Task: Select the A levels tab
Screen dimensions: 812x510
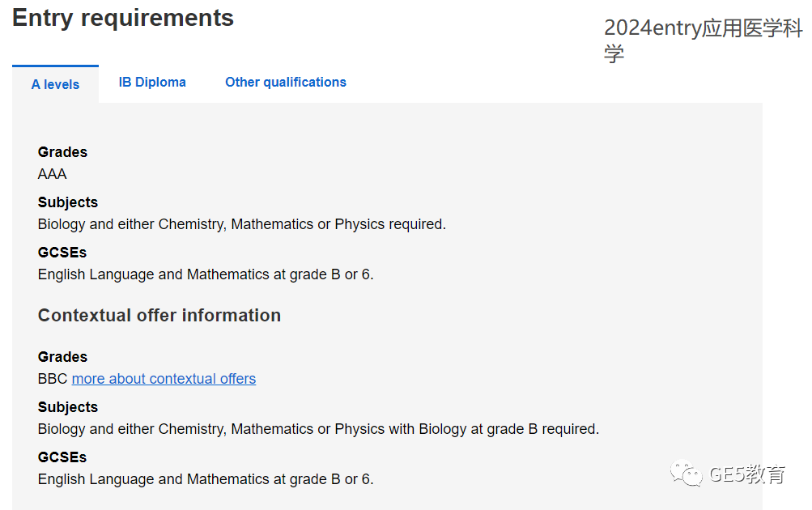Action: coord(55,84)
